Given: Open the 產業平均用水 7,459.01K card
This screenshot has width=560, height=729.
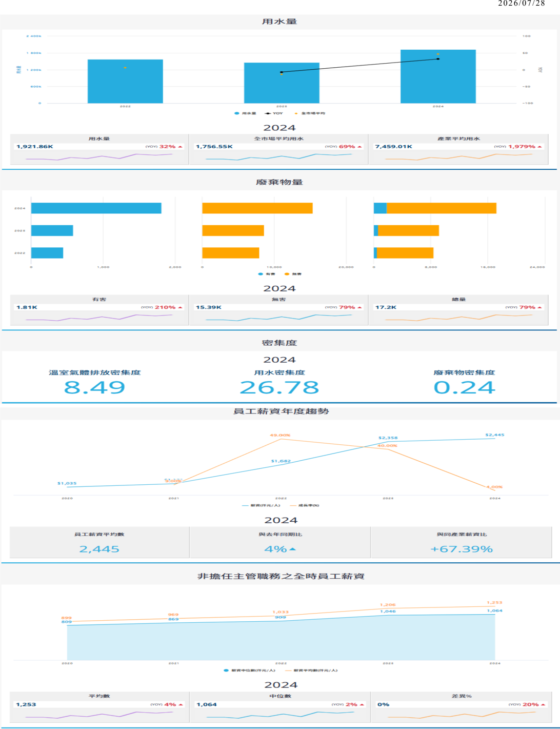Looking at the screenshot, I should tap(458, 150).
